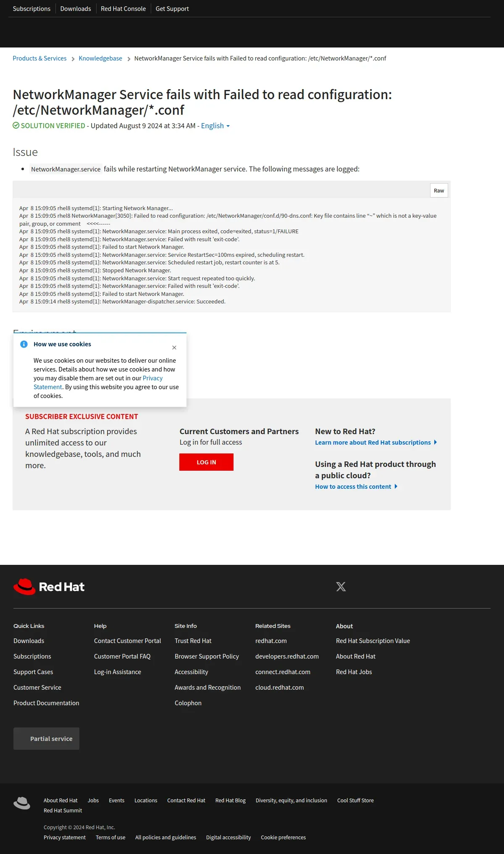
Task: Open Awards and Recognition link
Action: point(207,688)
